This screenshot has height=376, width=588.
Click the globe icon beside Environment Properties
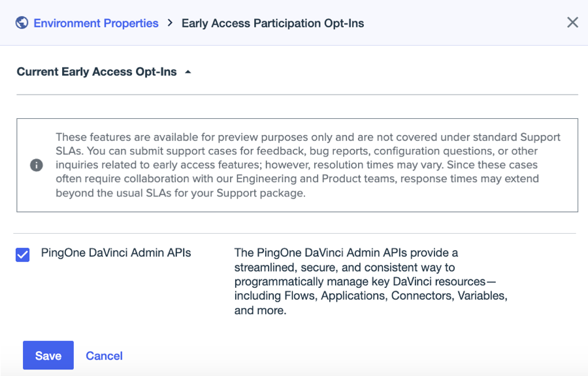point(22,23)
